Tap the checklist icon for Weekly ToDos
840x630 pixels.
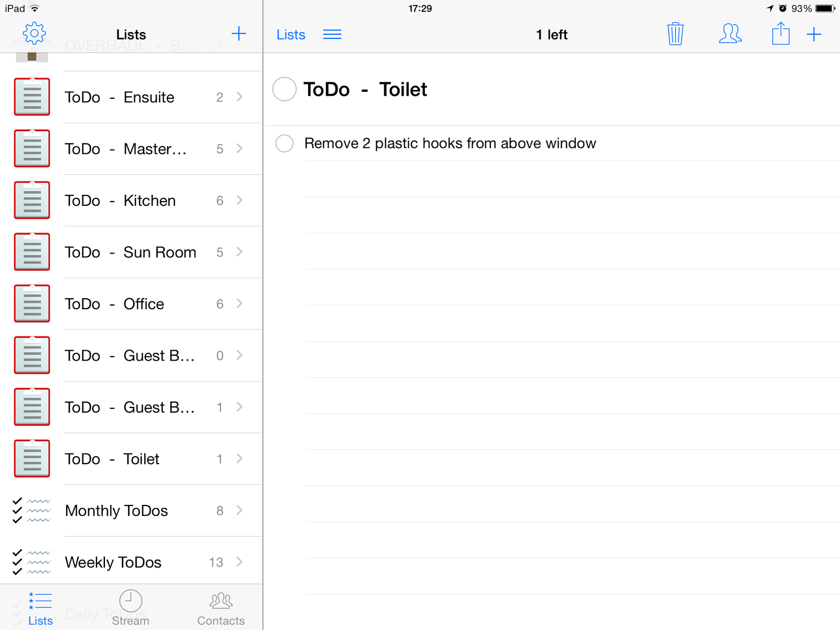click(x=31, y=562)
